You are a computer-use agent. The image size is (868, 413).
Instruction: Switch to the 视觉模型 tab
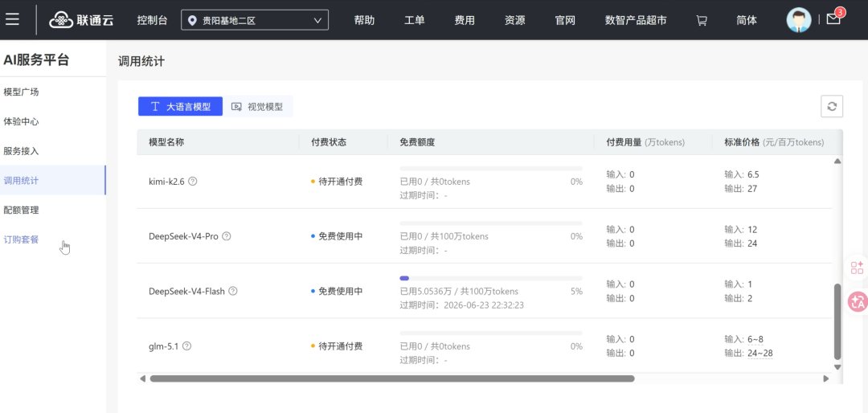pyautogui.click(x=257, y=107)
